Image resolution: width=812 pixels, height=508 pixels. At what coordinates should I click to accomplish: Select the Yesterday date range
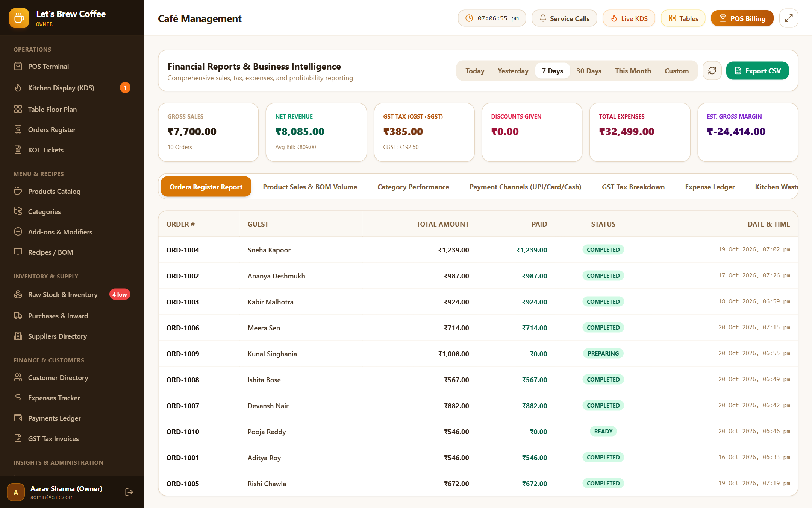(x=513, y=71)
